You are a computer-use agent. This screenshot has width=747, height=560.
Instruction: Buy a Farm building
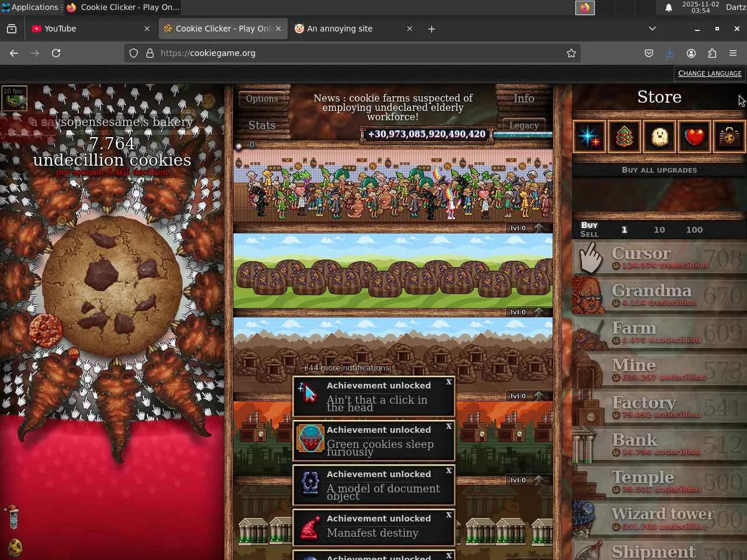click(659, 332)
